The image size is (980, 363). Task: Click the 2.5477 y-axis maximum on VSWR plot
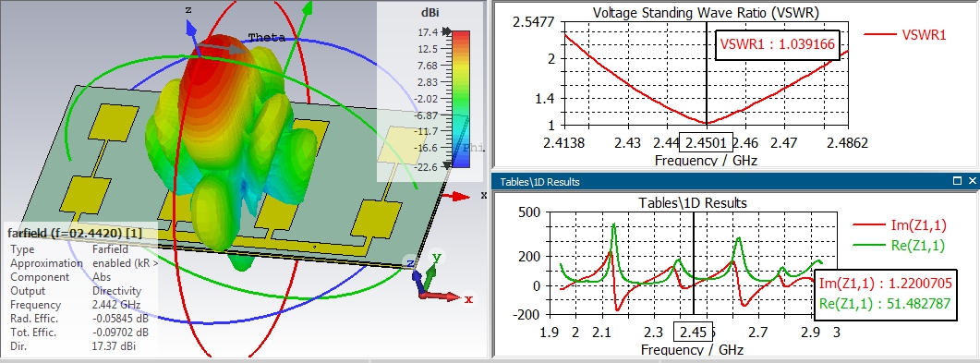534,22
